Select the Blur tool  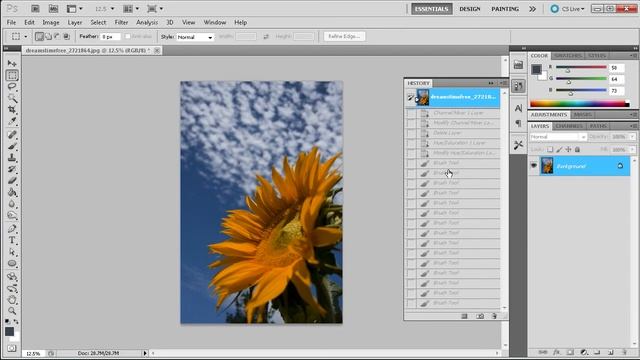tap(12, 204)
